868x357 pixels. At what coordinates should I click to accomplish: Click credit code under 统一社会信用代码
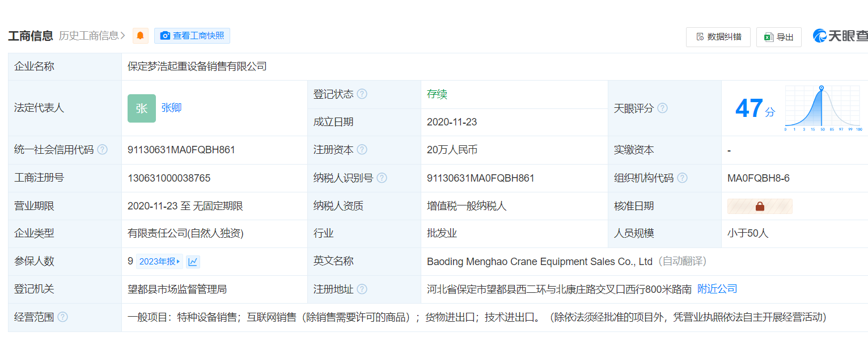coord(181,150)
